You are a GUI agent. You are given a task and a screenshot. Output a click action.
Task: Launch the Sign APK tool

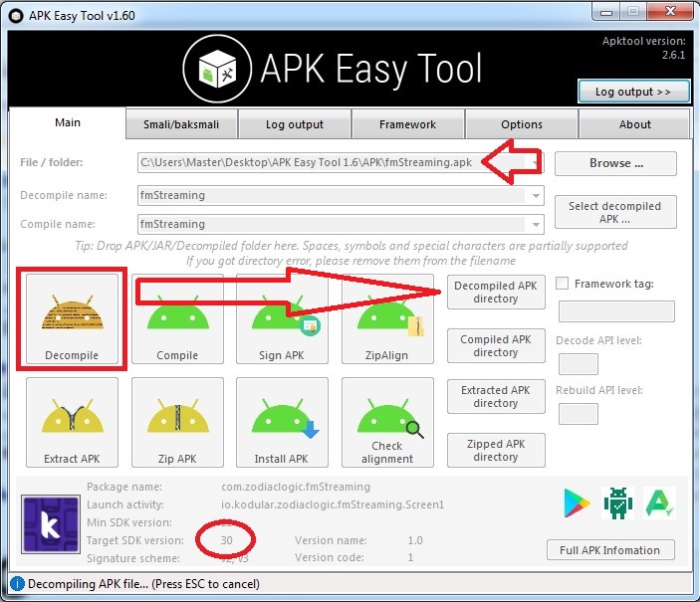283,318
